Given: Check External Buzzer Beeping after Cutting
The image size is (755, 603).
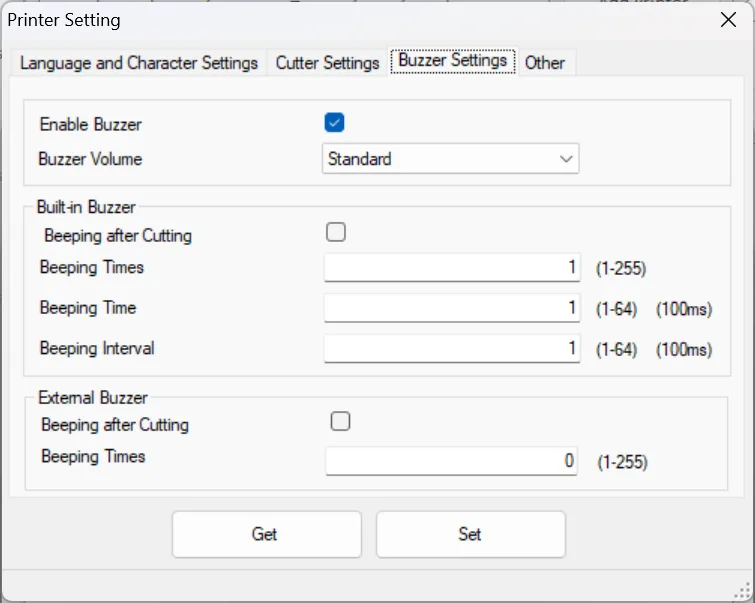Looking at the screenshot, I should point(340,422).
